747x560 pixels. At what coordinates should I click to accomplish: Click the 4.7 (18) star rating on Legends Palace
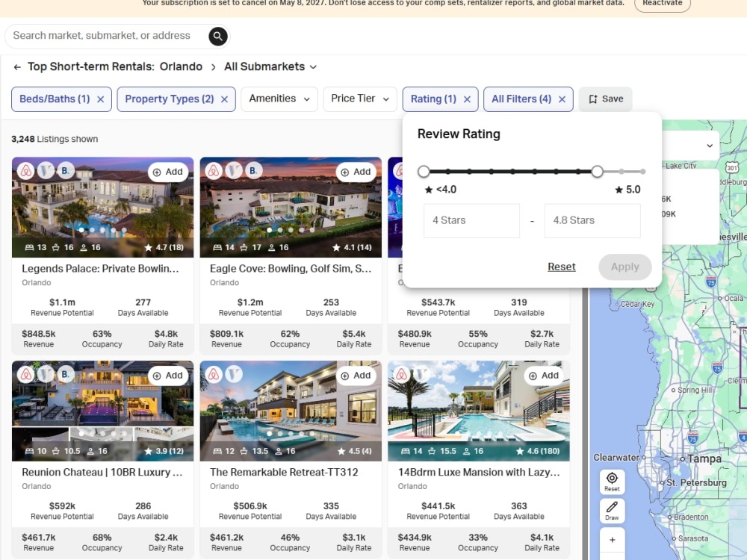coord(164,248)
